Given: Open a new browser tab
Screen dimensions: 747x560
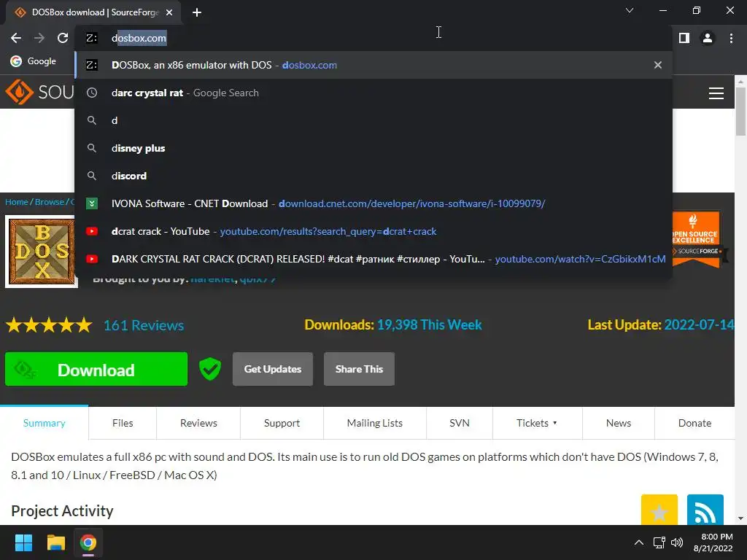Looking at the screenshot, I should 197,12.
